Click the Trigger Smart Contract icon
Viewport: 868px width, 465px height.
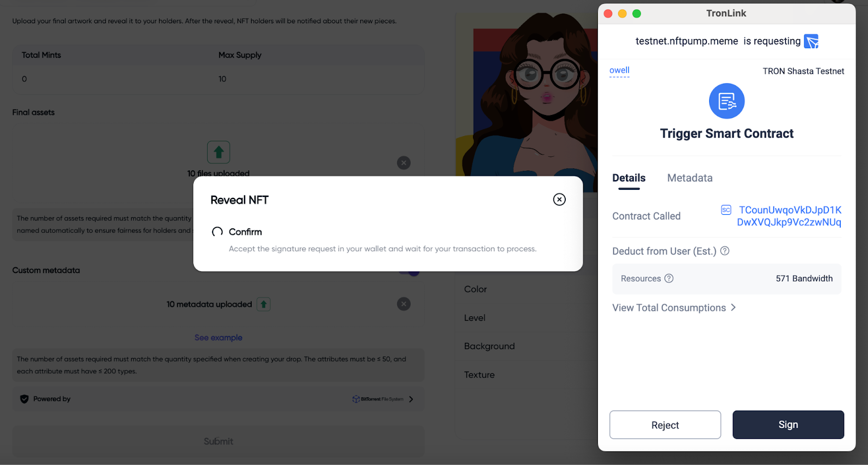point(726,101)
